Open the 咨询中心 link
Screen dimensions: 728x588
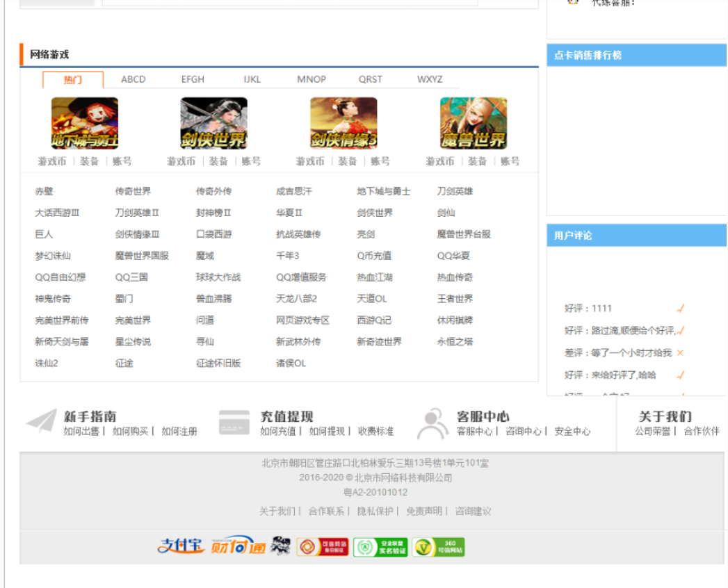[524, 431]
